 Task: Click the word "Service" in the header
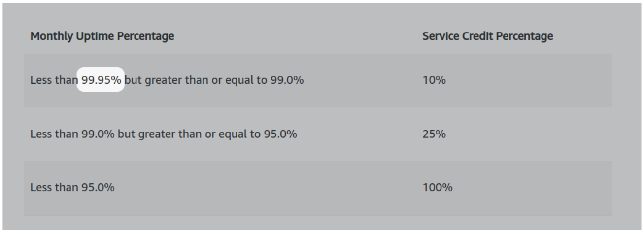click(x=439, y=36)
